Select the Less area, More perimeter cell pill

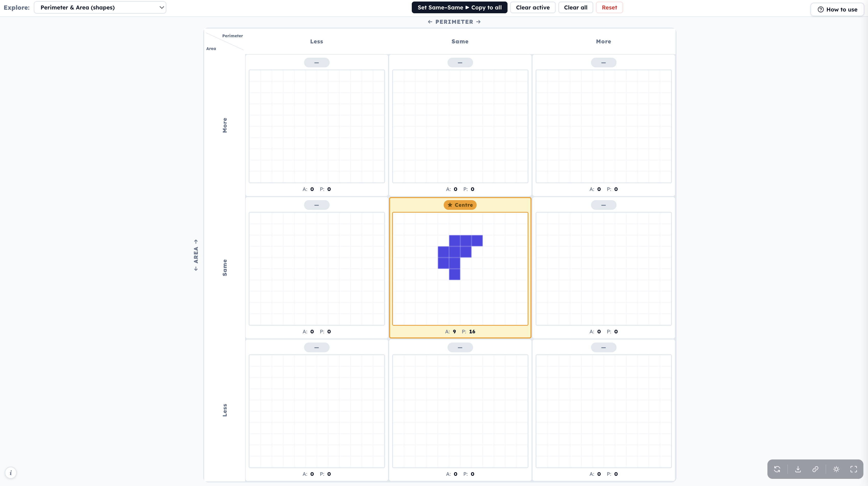[603, 347]
